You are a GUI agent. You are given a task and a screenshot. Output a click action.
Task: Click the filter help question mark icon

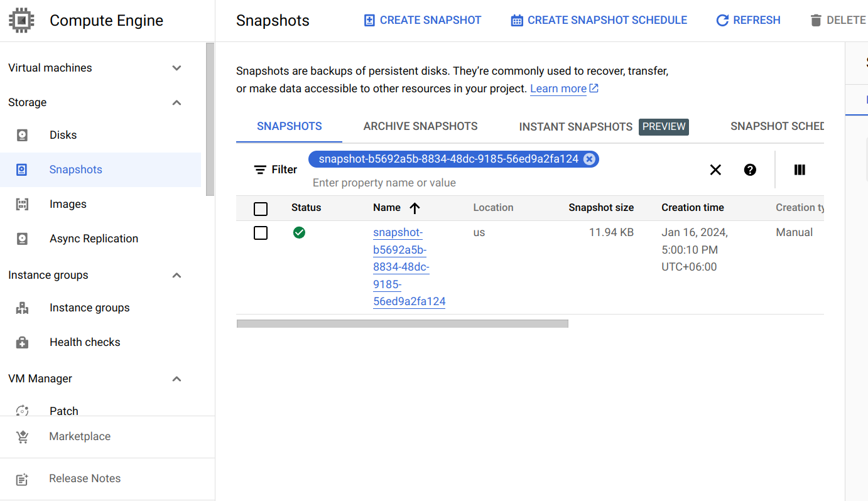coord(750,170)
